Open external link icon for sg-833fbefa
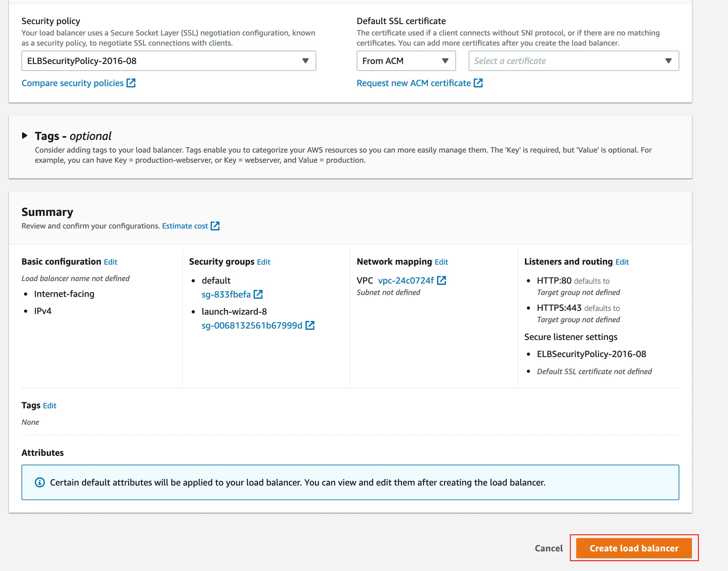This screenshot has height=571, width=728. [258, 294]
